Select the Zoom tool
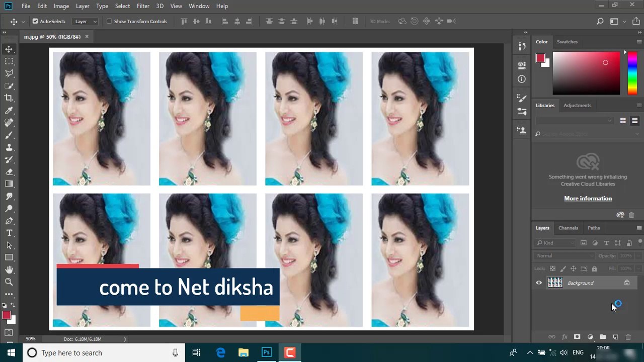The image size is (644, 362). click(x=9, y=282)
